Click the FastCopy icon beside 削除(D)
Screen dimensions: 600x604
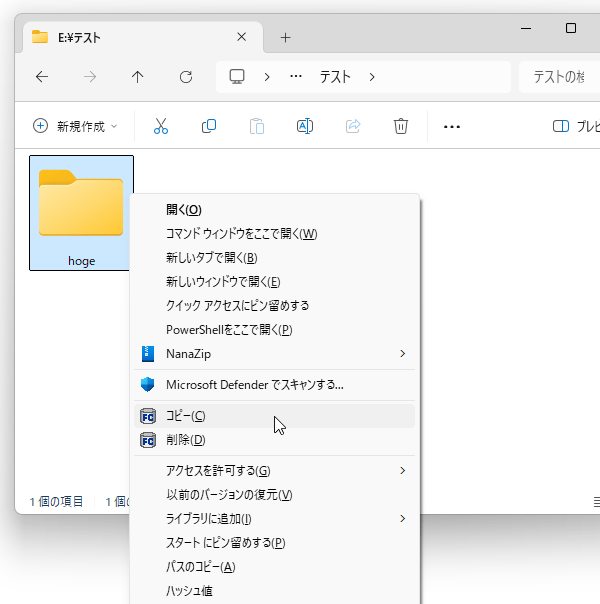(x=148, y=440)
